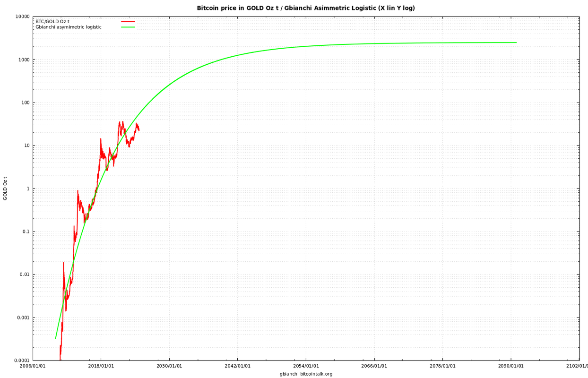Click the right end of the green curve
Image resolution: width=588 pixels, height=378 pixels.
pos(516,43)
